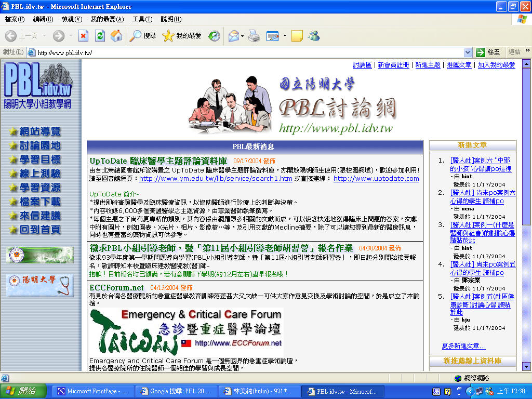Click the 更多新進文章 link

(x=464, y=345)
